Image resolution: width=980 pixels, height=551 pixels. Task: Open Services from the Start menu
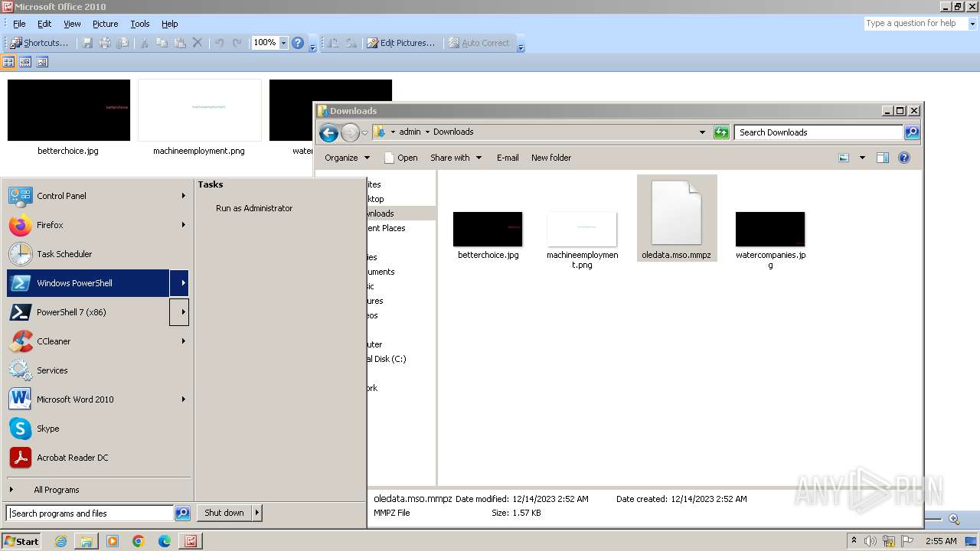point(98,370)
